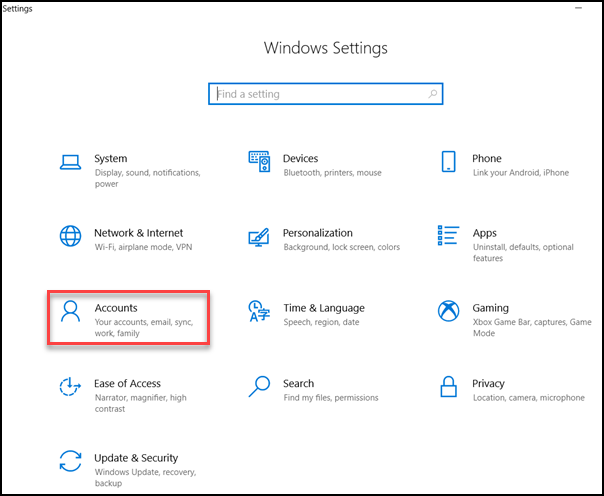Click the Apps list icon
This screenshot has width=604, height=496.
pos(448,236)
